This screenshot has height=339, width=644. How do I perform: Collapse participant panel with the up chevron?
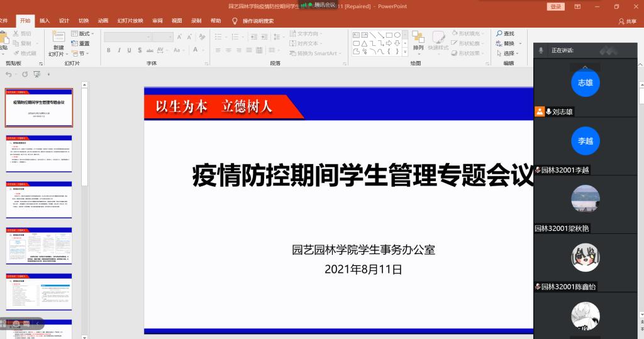[x=585, y=67]
